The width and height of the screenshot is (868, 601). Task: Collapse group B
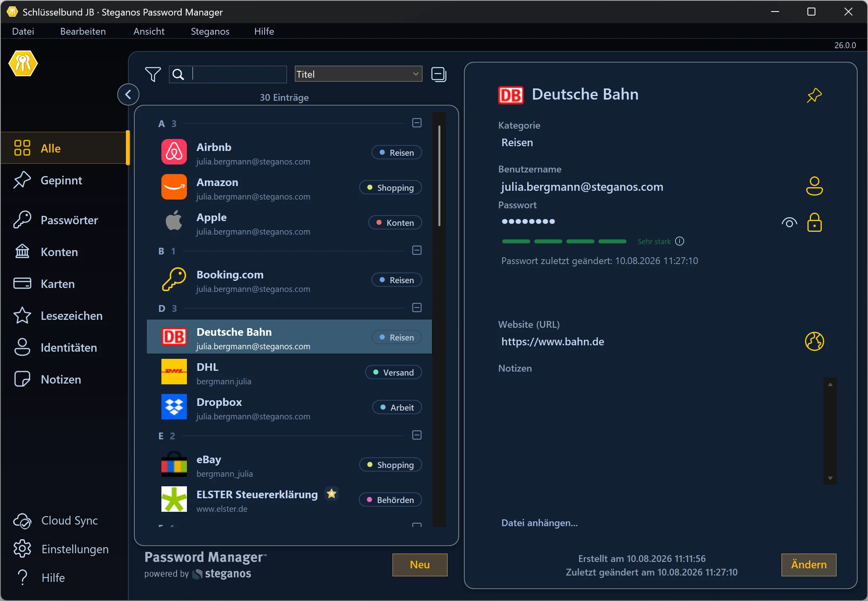pyautogui.click(x=417, y=251)
